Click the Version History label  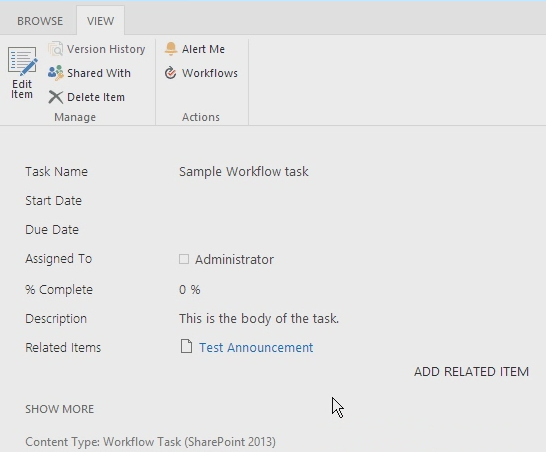tap(106, 49)
